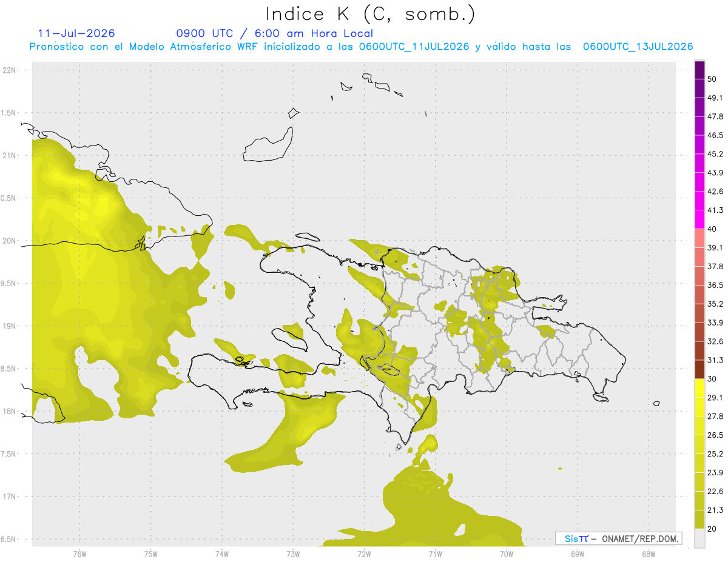728x562 pixels.
Task: Click the "17N" latitude label
Action: click(10, 497)
